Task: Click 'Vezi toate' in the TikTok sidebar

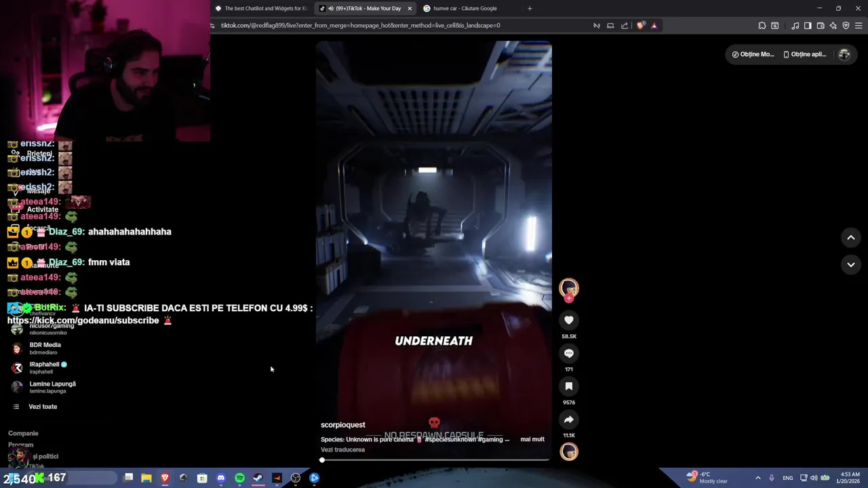Action: click(x=43, y=407)
